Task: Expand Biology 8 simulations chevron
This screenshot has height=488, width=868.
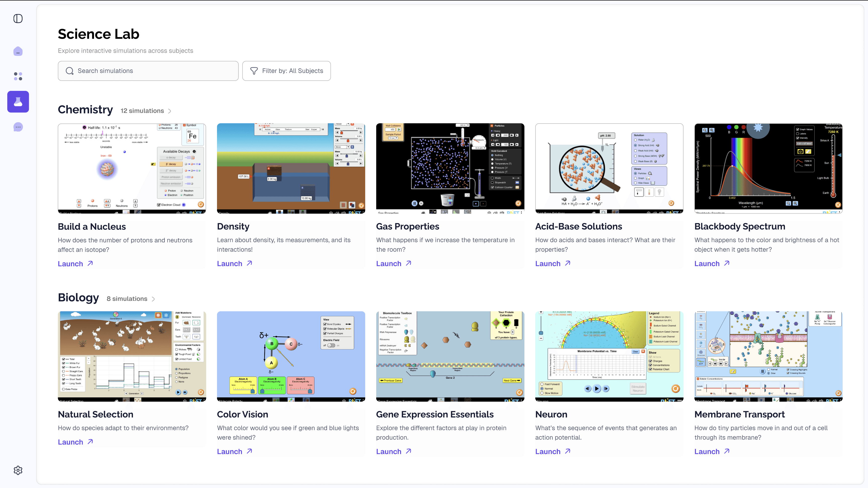Action: (x=153, y=299)
